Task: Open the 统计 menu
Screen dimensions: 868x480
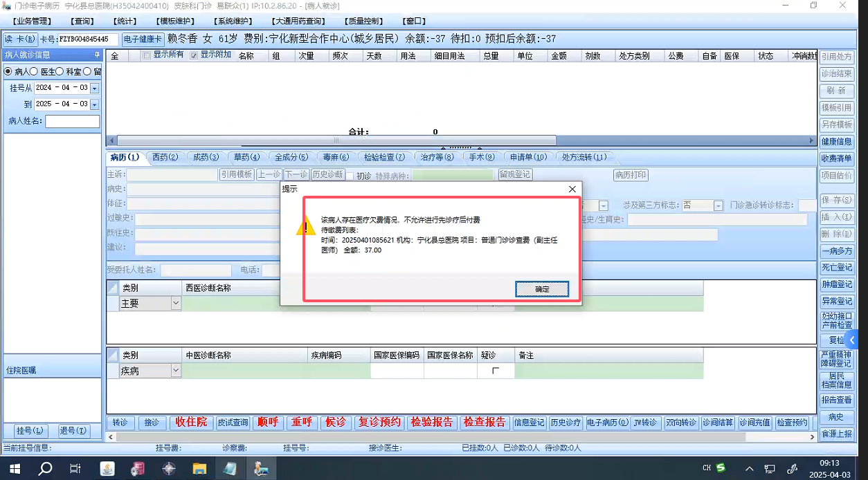Action: pos(124,21)
